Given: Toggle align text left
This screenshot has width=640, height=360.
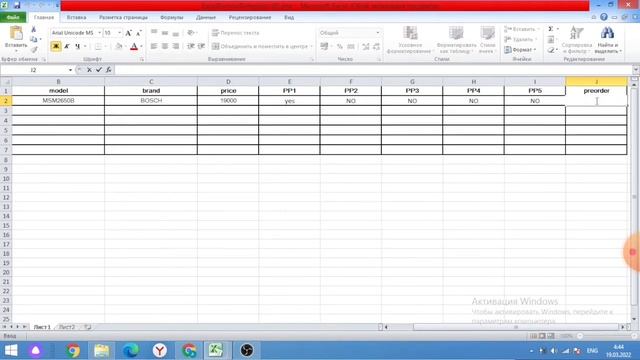Looking at the screenshot, I should [x=154, y=47].
